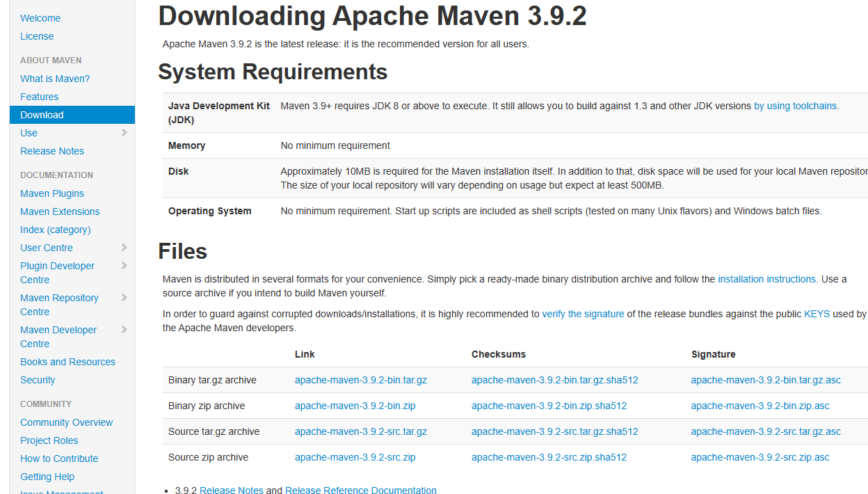Expand Plugin Developer Centre chevron
This screenshot has height=494, width=868.
(x=124, y=265)
